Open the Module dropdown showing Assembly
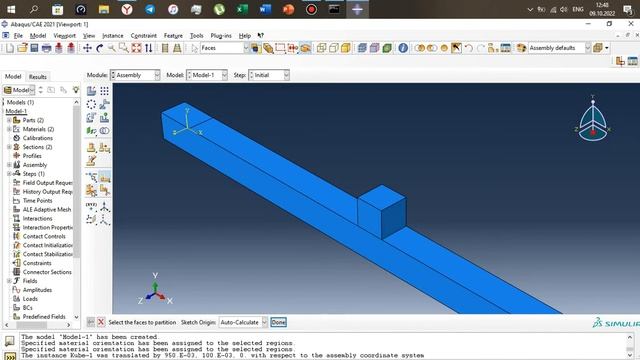 135,75
